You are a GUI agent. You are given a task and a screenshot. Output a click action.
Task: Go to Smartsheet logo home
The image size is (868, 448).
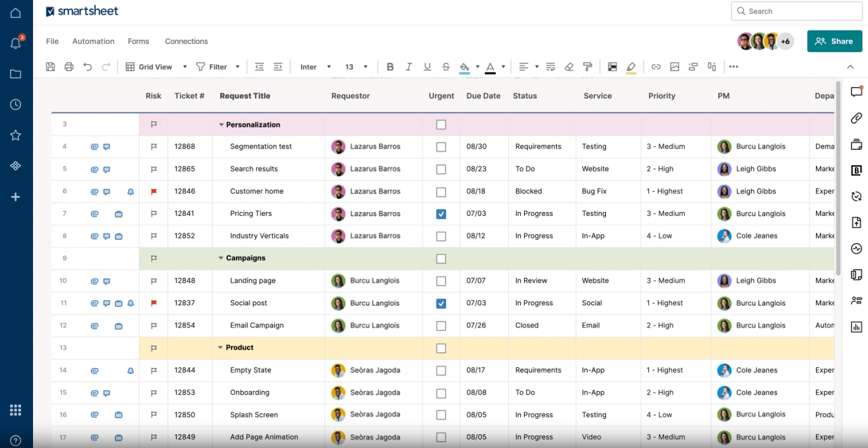pos(82,11)
